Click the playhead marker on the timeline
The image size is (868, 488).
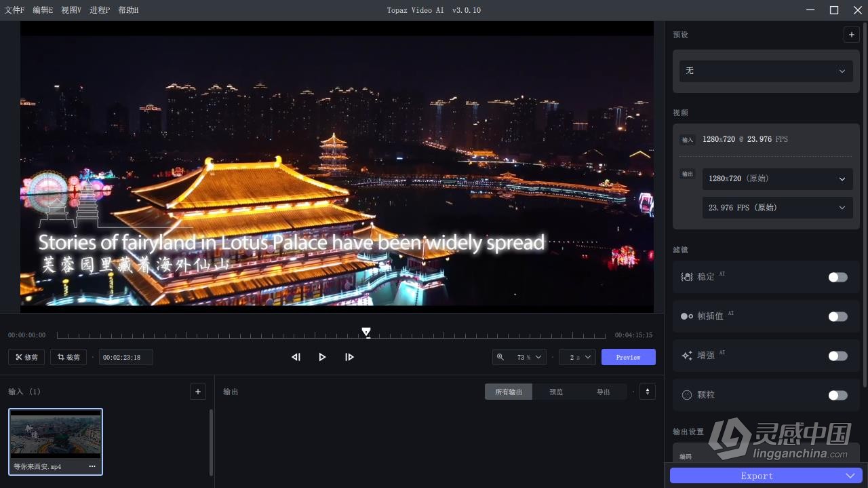click(367, 332)
